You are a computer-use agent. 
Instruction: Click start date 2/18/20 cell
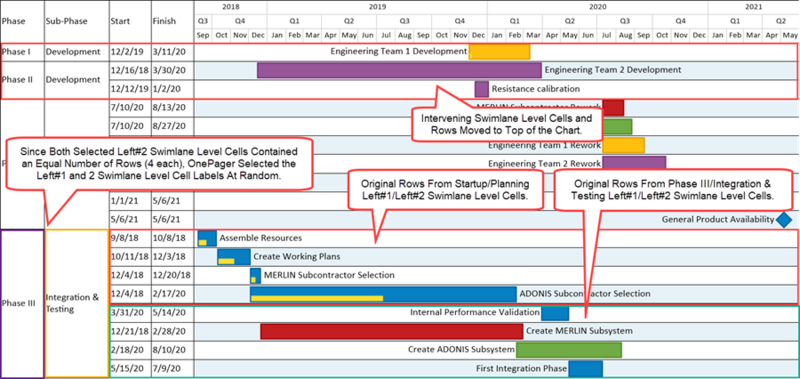[130, 349]
